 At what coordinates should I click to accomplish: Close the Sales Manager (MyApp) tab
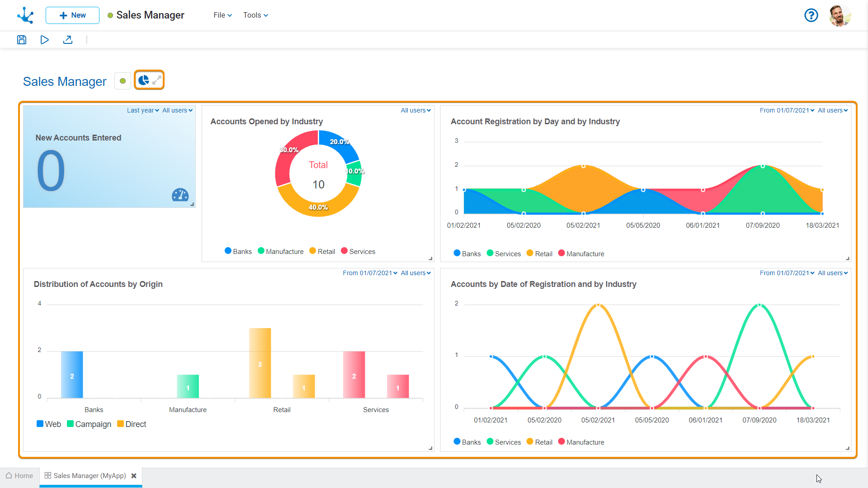[x=134, y=476]
